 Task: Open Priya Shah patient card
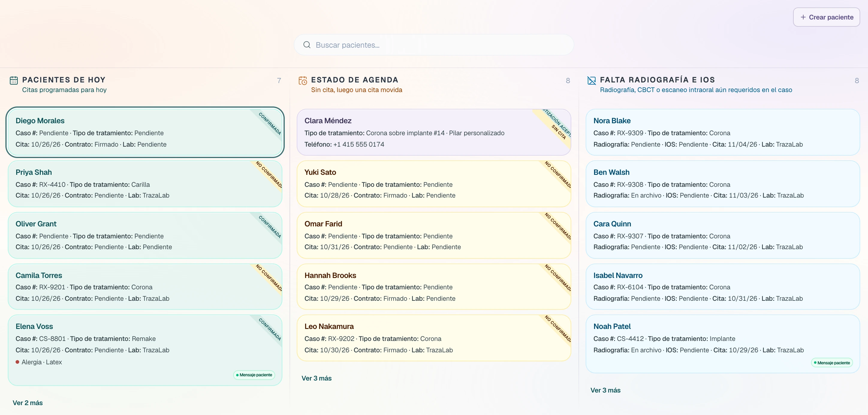tap(145, 184)
